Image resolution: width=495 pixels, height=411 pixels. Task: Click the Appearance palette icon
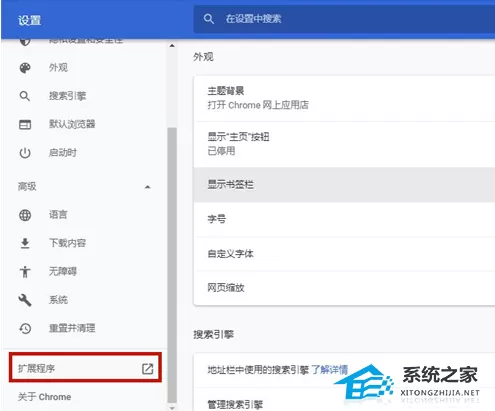pyautogui.click(x=25, y=68)
